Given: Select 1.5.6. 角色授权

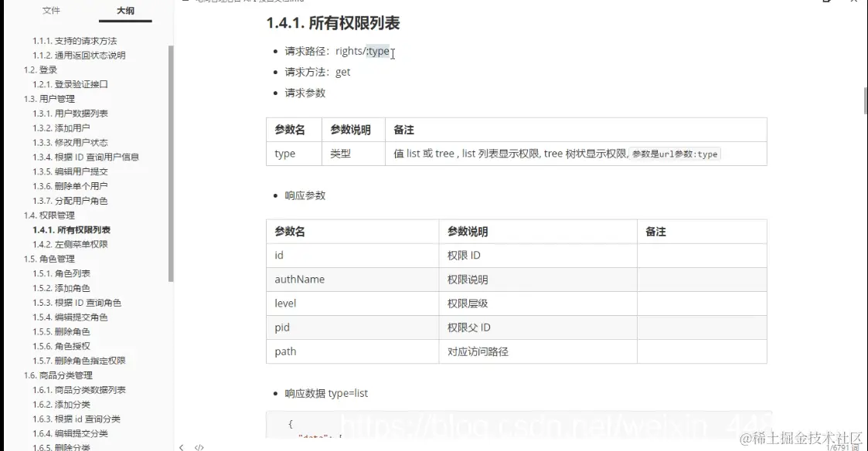Looking at the screenshot, I should click(60, 346).
